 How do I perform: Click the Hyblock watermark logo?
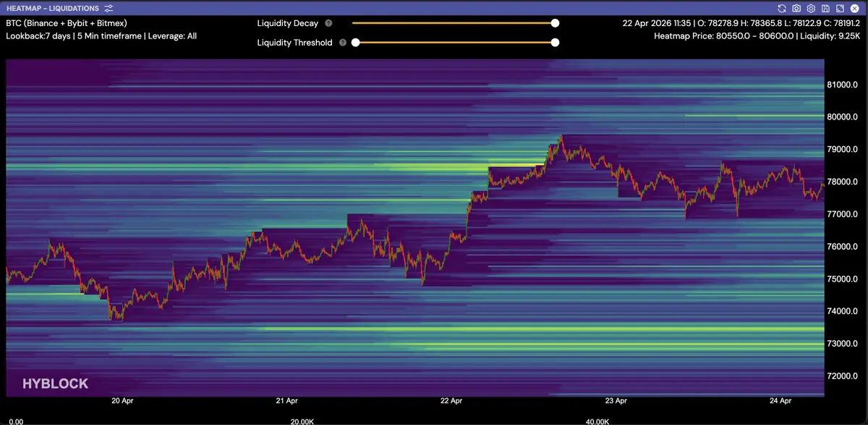(x=55, y=384)
